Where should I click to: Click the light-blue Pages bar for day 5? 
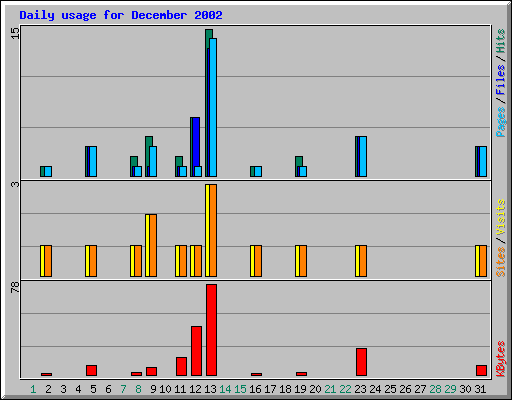93,161
